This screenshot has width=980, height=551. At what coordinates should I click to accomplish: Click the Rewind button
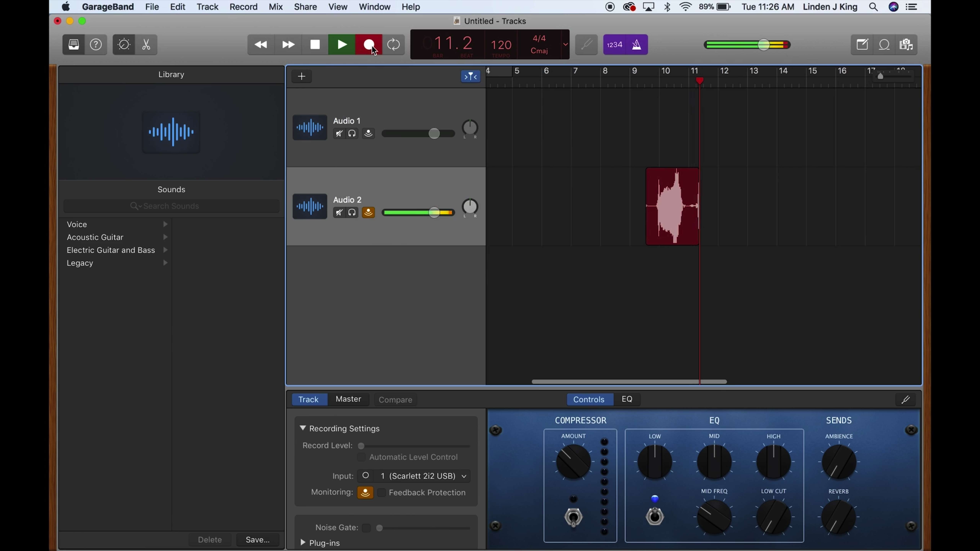pyautogui.click(x=261, y=45)
